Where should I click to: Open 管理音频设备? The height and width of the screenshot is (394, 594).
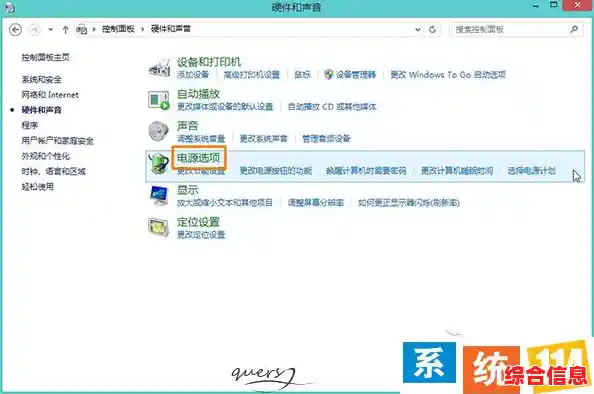(326, 139)
